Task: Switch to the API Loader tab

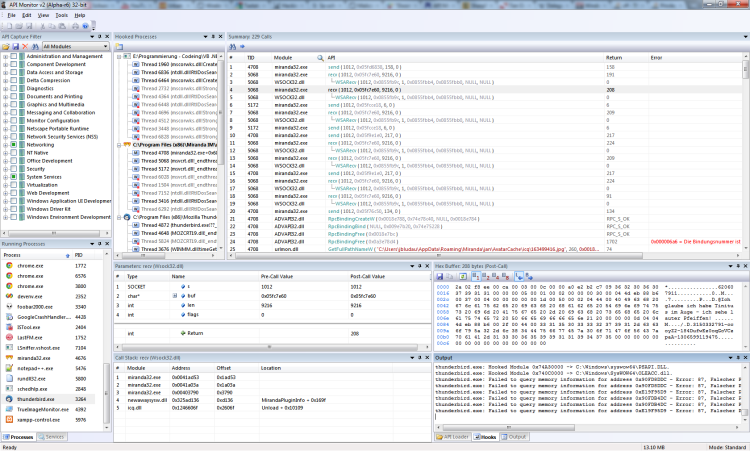Action: [452, 437]
